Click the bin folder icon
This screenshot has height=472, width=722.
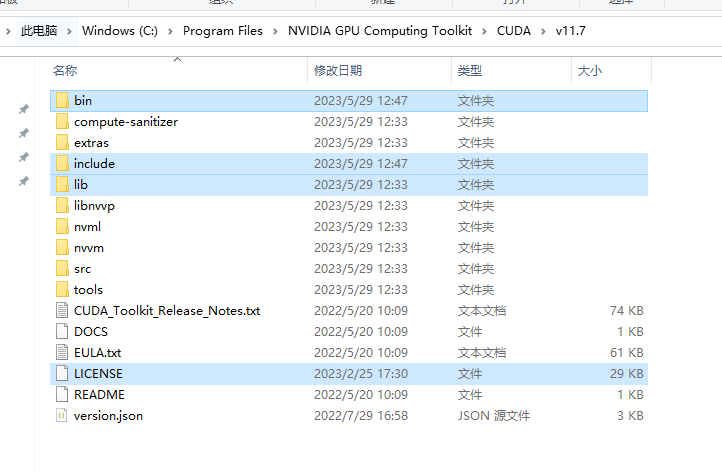62,100
